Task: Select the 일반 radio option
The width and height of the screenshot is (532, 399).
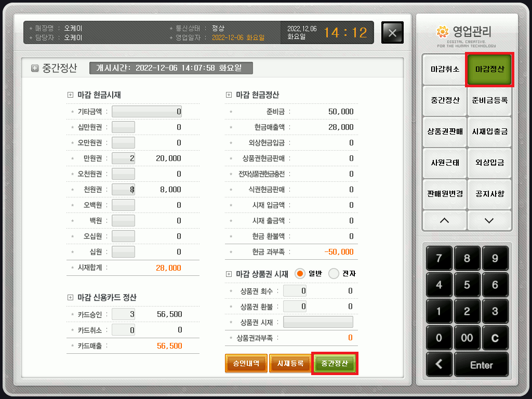Action: (300, 274)
